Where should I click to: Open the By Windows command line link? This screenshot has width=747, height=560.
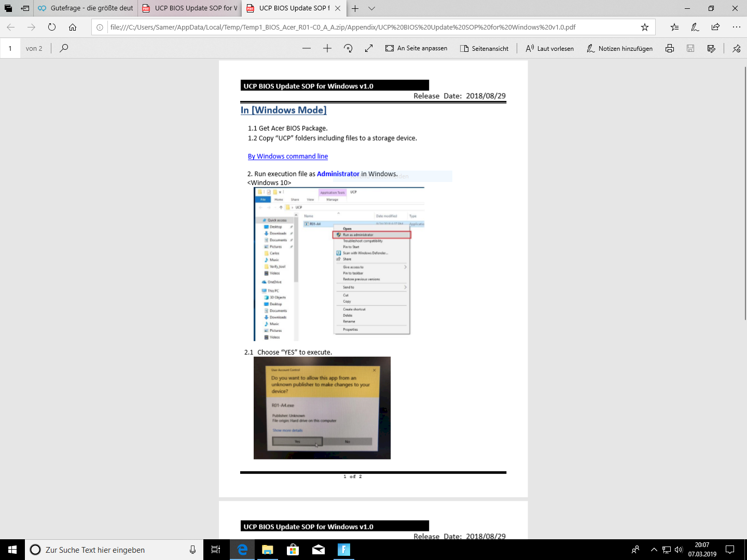coord(288,156)
